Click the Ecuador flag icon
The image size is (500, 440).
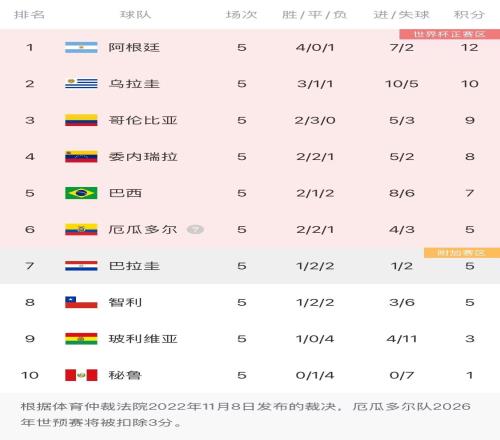tap(81, 229)
